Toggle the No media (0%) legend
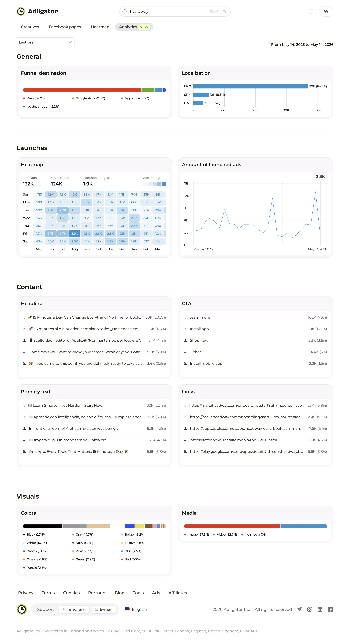Image resolution: width=350 pixels, height=644 pixels. 254,535
